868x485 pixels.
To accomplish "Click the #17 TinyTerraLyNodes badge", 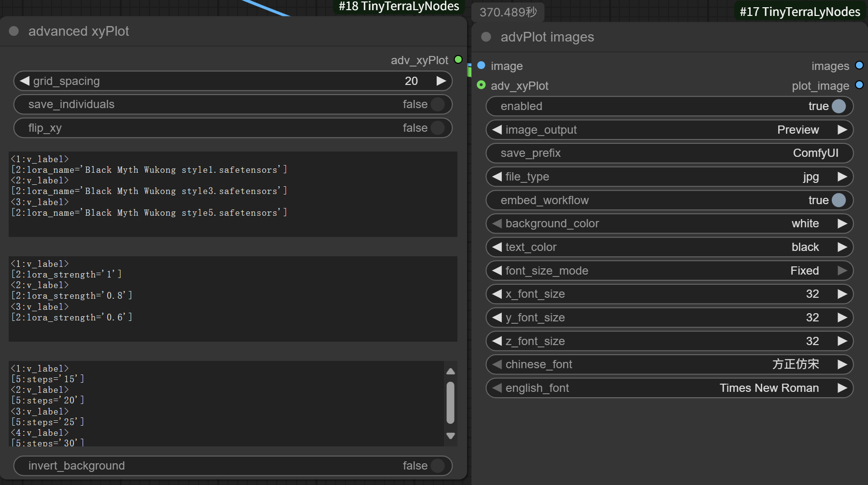I will pos(800,12).
